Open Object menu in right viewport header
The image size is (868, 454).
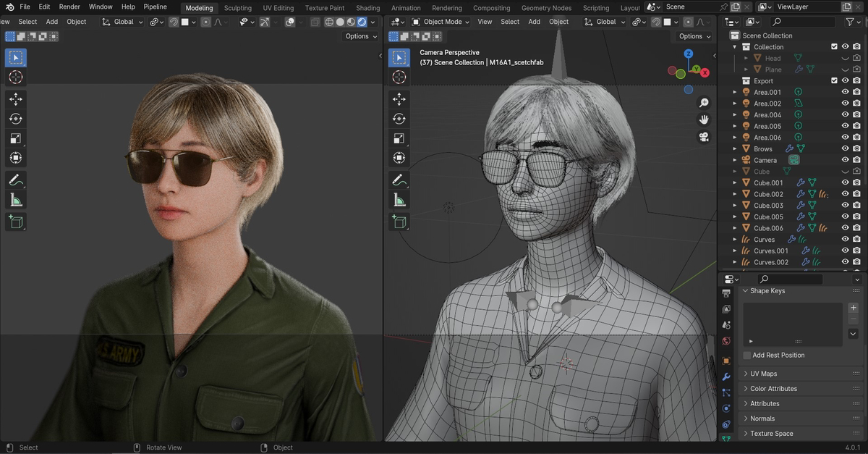click(559, 22)
